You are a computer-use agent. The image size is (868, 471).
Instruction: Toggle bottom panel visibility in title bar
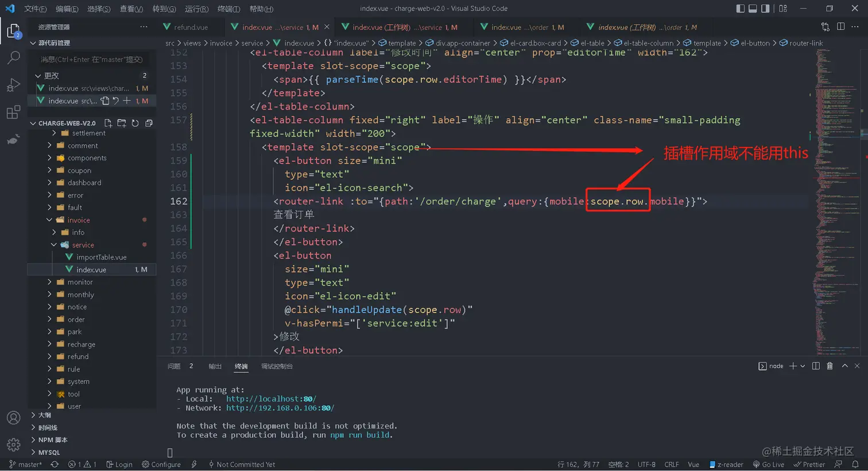click(x=753, y=9)
